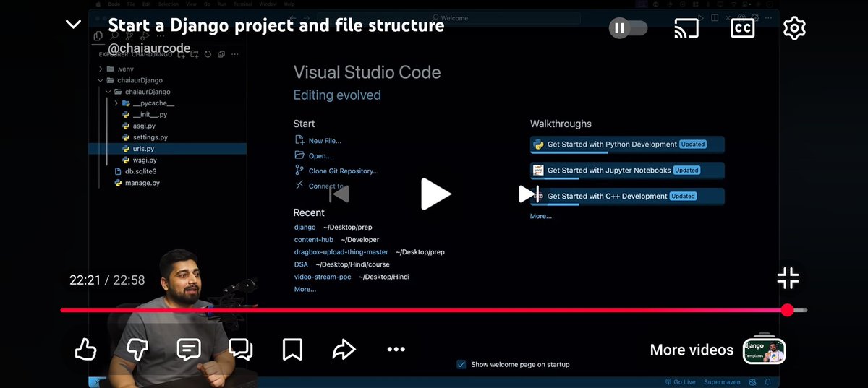
Task: Open the live chat bubbles icon
Action: click(x=240, y=350)
